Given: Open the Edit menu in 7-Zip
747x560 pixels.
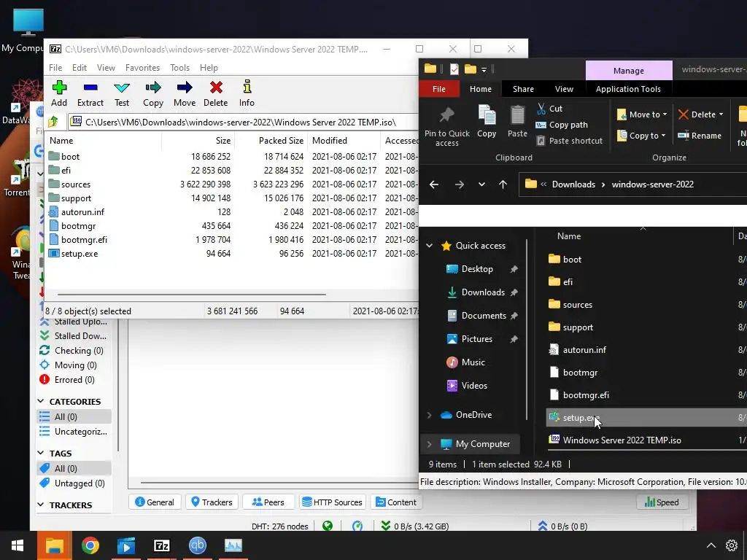Looking at the screenshot, I should (x=79, y=68).
